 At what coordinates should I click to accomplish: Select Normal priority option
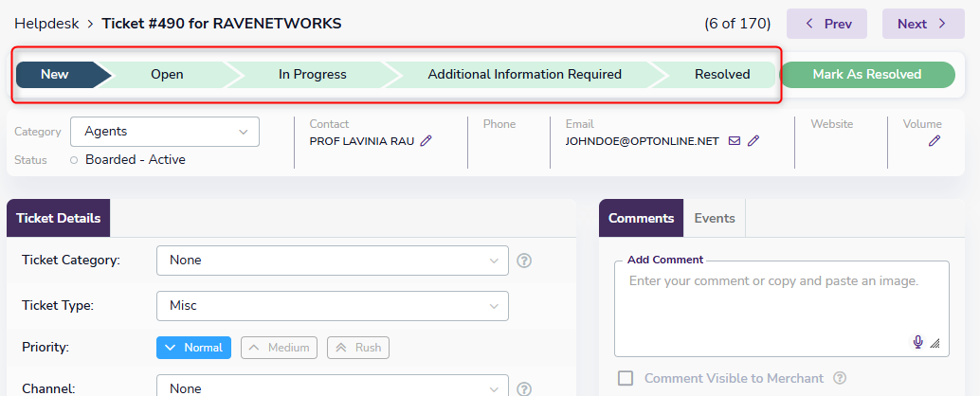194,348
